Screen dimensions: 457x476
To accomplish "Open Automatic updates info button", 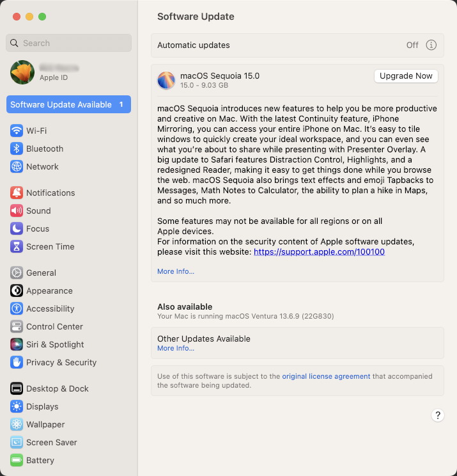I will tap(431, 45).
